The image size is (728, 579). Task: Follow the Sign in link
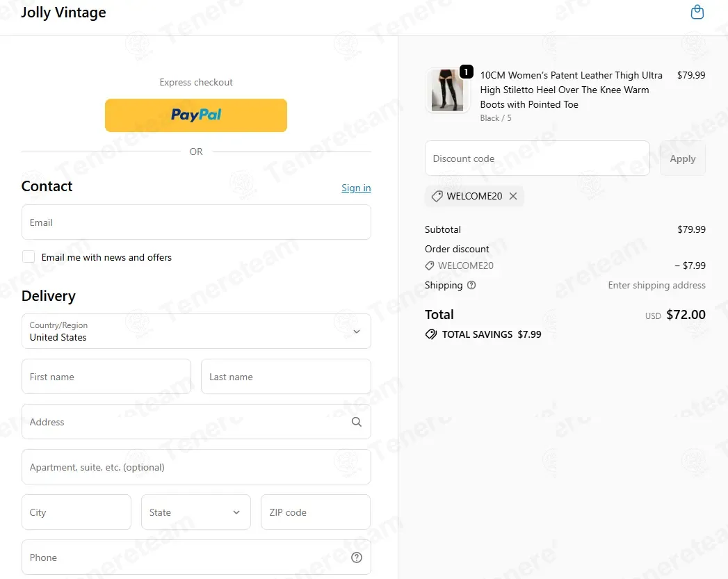[356, 188]
